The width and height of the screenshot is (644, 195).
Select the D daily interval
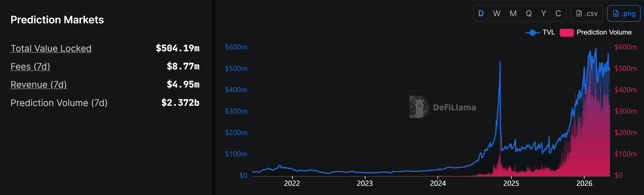pos(481,13)
